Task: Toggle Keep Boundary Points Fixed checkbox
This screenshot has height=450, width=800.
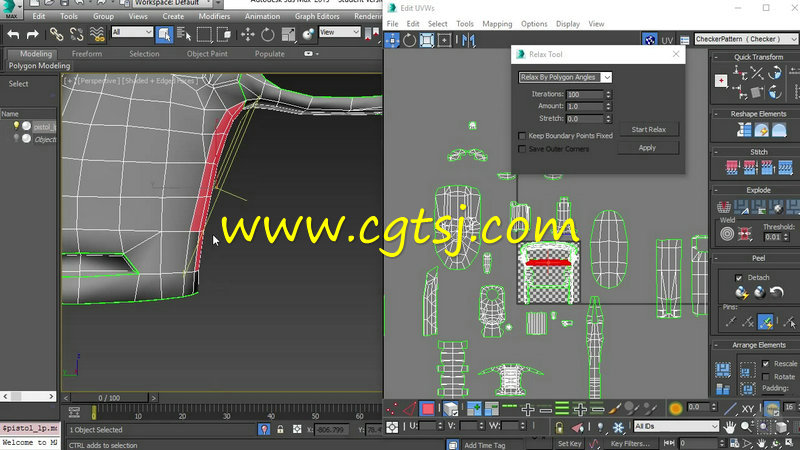Action: click(522, 136)
